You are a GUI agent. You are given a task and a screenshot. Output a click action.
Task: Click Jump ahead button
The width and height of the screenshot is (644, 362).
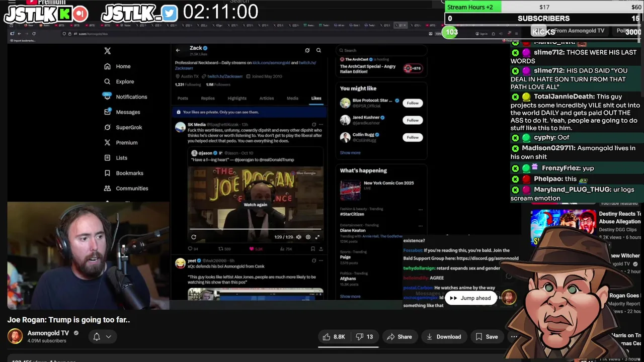pyautogui.click(x=471, y=298)
